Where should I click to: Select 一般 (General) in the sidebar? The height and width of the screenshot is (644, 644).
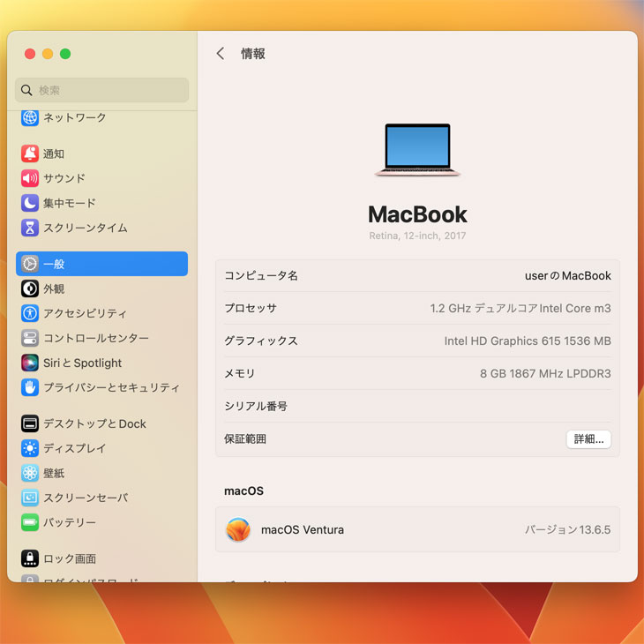coord(101,264)
